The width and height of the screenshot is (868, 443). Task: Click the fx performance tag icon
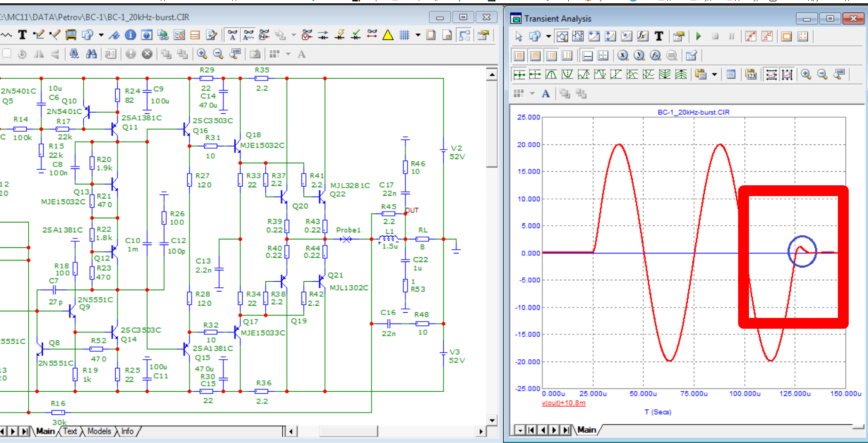(x=643, y=36)
